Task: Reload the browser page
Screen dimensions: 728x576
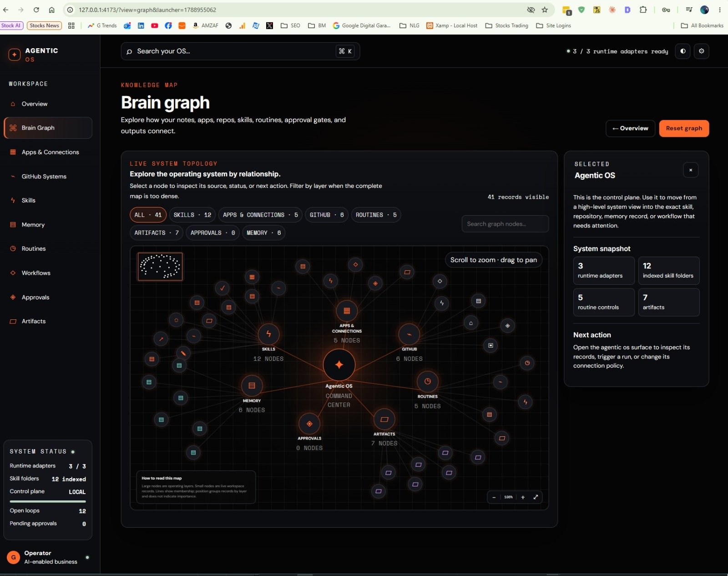Action: (36, 10)
